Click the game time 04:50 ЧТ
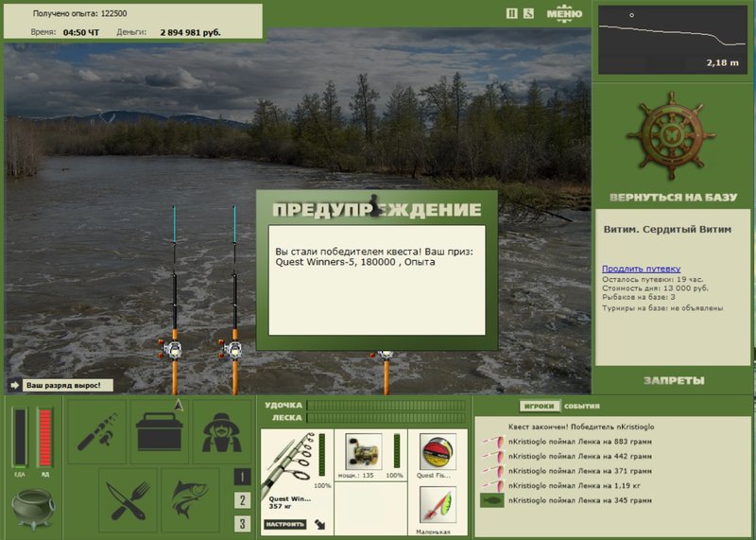This screenshot has width=756, height=540. pyautogui.click(x=81, y=33)
